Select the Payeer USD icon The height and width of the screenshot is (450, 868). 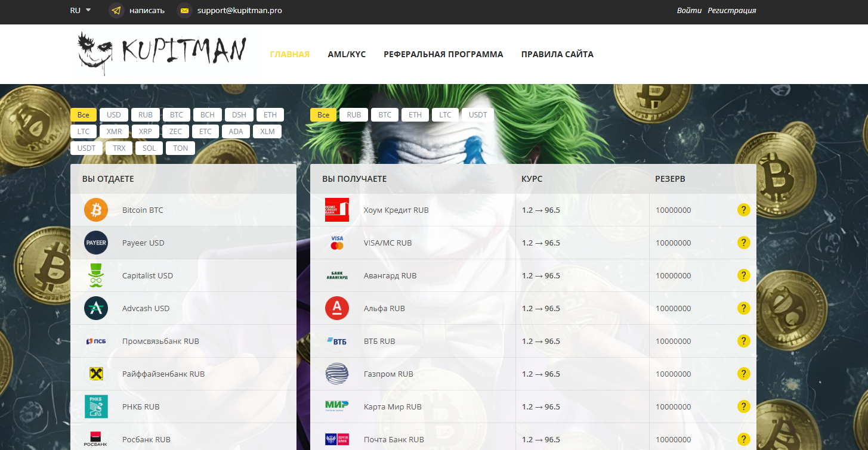[96, 243]
